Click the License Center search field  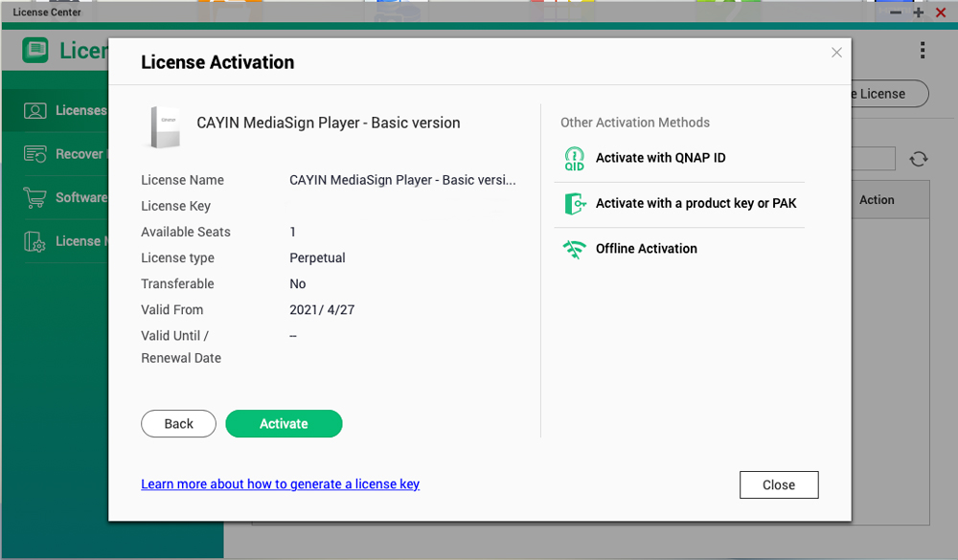(x=874, y=159)
